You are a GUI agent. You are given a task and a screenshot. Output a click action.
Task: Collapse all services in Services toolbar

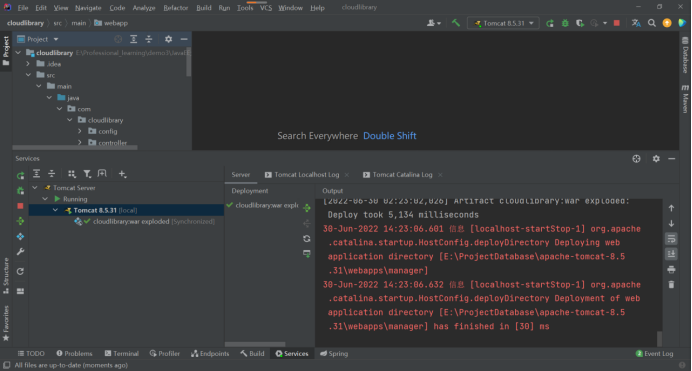pyautogui.click(x=52, y=174)
